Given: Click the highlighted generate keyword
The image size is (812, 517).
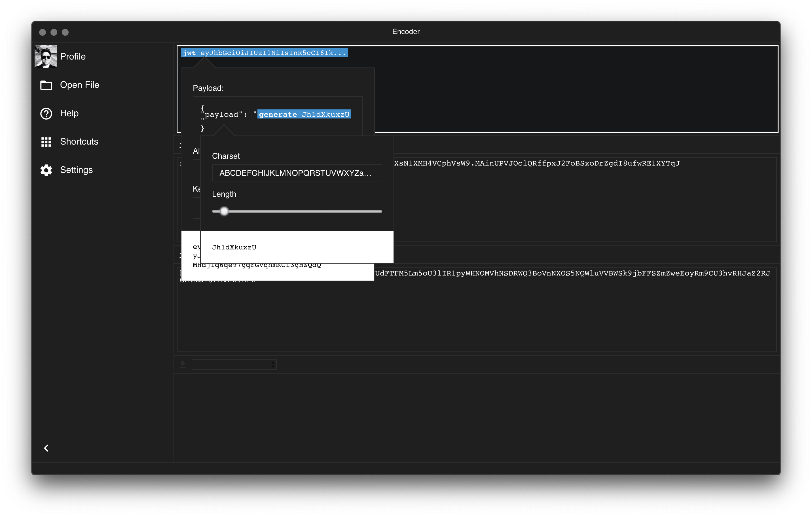Looking at the screenshot, I should pyautogui.click(x=278, y=114).
